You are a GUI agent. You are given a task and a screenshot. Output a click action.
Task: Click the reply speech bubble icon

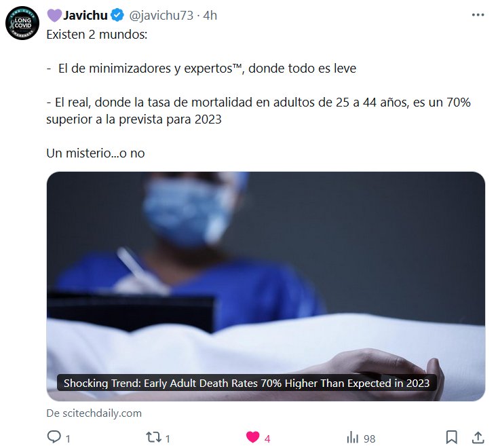point(54,436)
